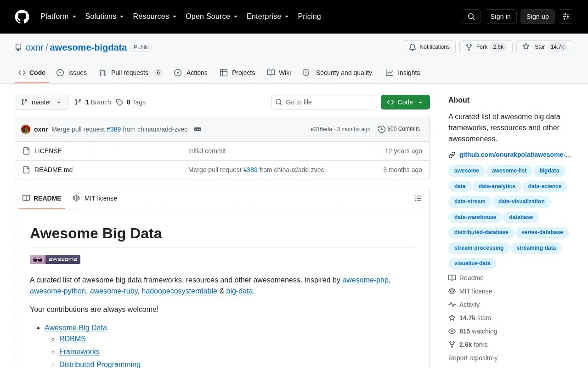Open the README outline list icon

point(418,198)
